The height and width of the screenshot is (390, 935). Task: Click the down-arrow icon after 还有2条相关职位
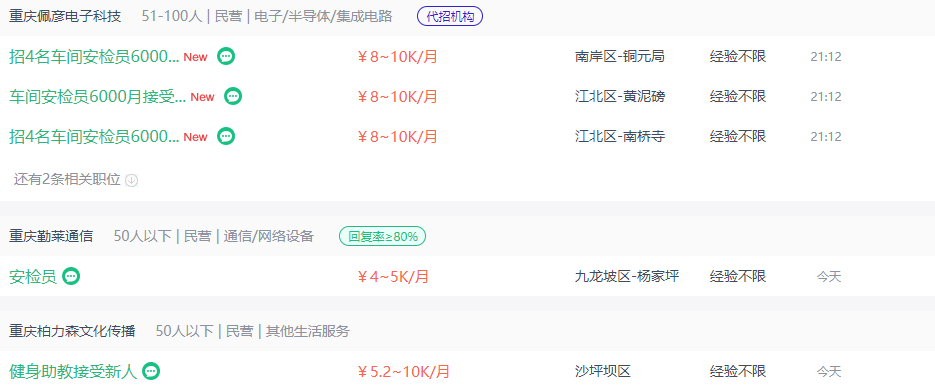click(132, 180)
